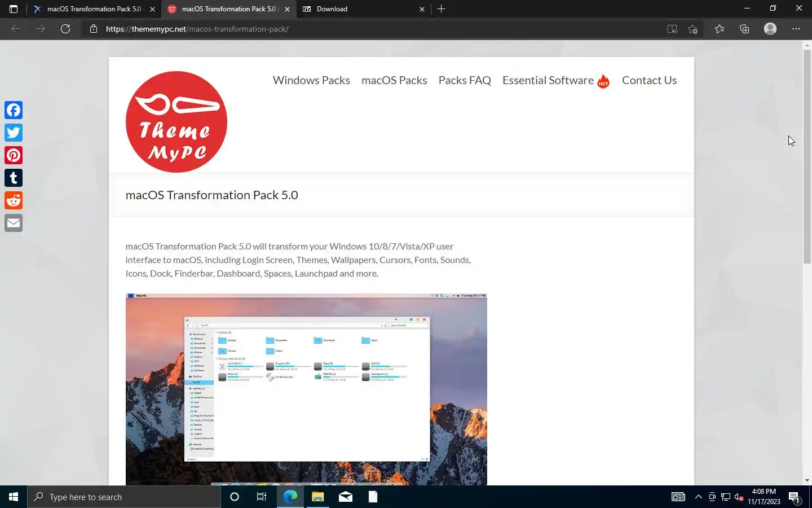Open File Explorer from taskbar
Screen dimensions: 812x508
[x=317, y=497]
